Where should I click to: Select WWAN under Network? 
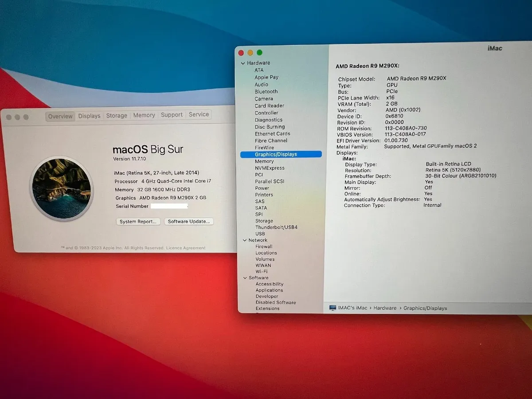[x=263, y=265]
